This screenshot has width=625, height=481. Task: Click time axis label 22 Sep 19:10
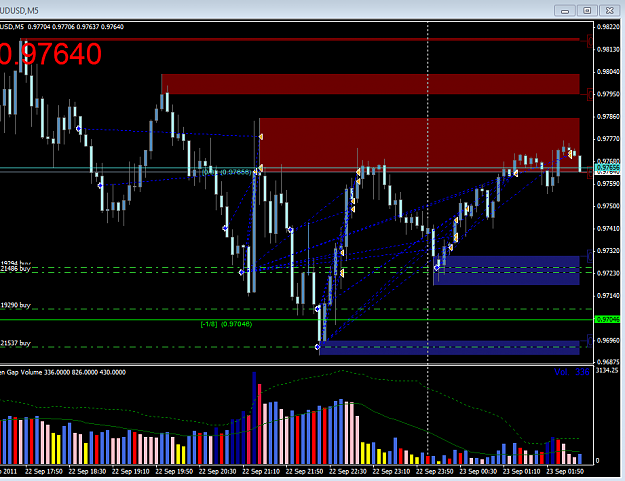point(131,471)
